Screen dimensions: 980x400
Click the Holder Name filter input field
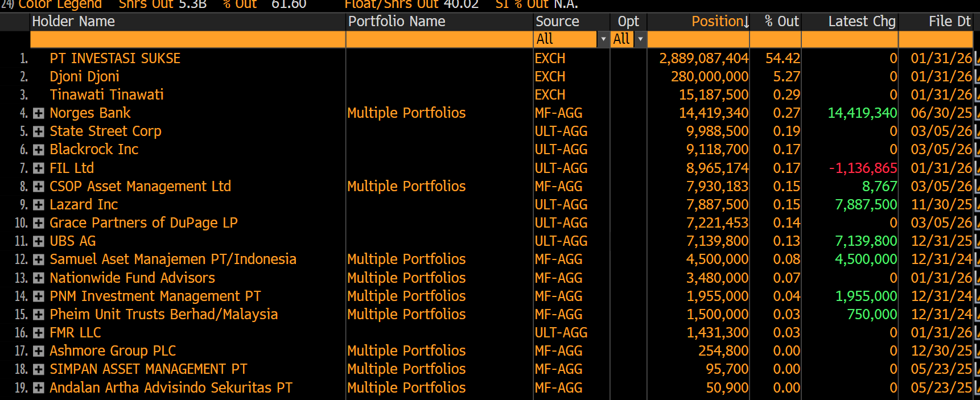[188, 39]
